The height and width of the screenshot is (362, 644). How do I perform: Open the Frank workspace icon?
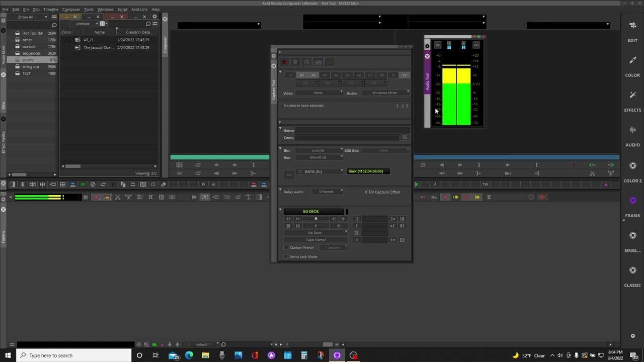[632, 201]
